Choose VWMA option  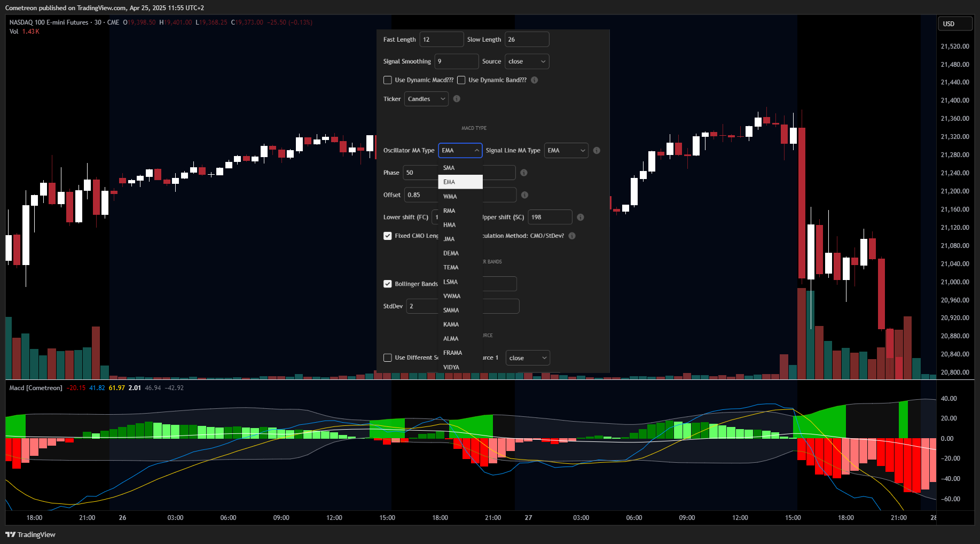pos(460,296)
